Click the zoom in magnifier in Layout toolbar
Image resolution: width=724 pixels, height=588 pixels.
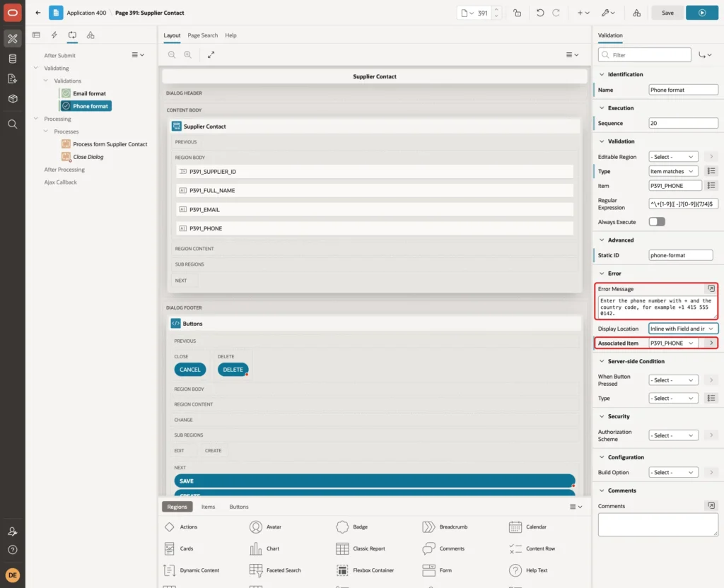pos(188,54)
